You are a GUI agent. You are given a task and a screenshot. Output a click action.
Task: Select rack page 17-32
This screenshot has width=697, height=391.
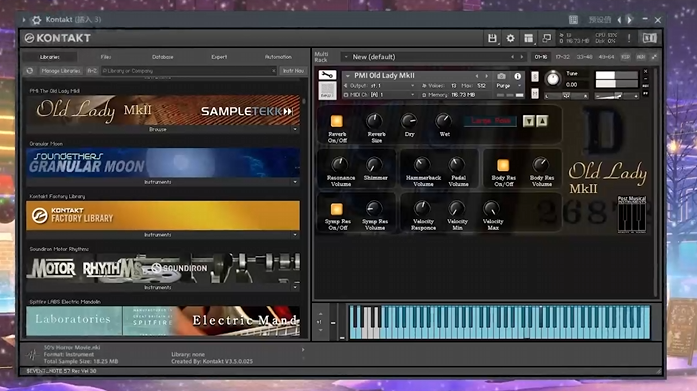[x=562, y=57]
